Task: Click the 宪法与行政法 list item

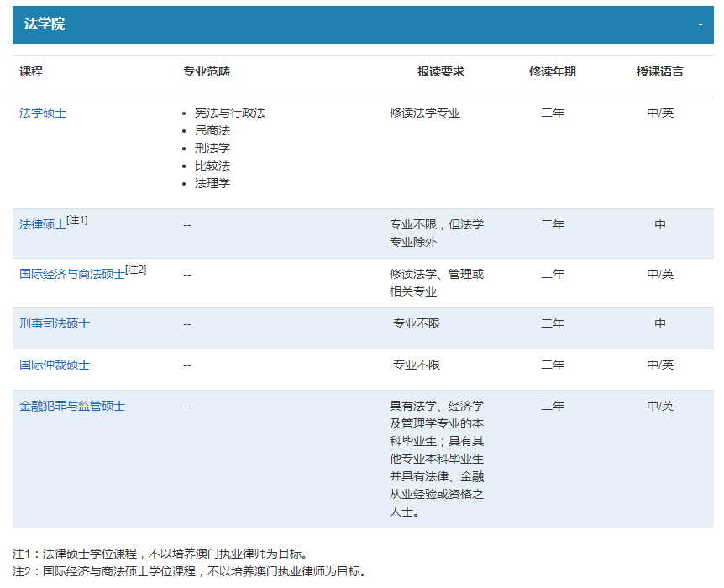Action: click(230, 113)
